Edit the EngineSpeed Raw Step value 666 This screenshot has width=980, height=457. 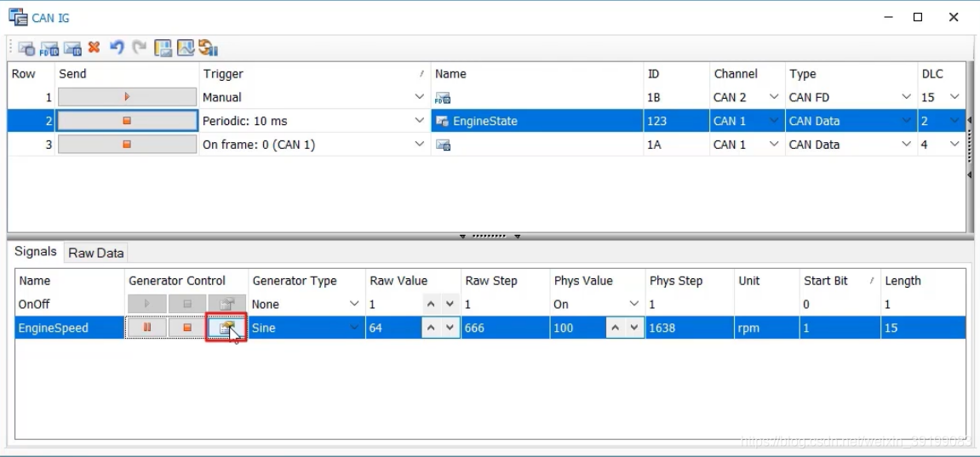[505, 328]
